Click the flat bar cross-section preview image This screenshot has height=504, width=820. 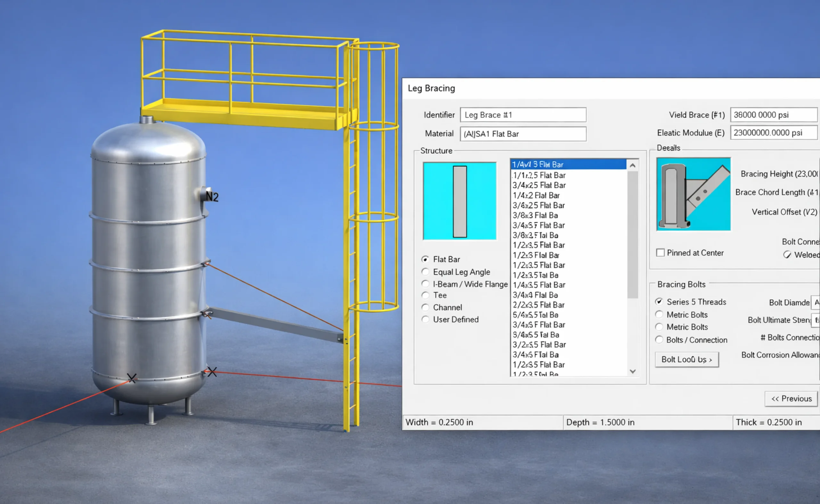point(459,201)
